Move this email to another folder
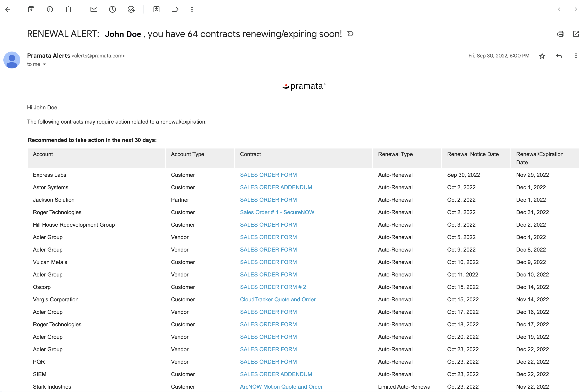The width and height of the screenshot is (587, 392). [x=156, y=10]
